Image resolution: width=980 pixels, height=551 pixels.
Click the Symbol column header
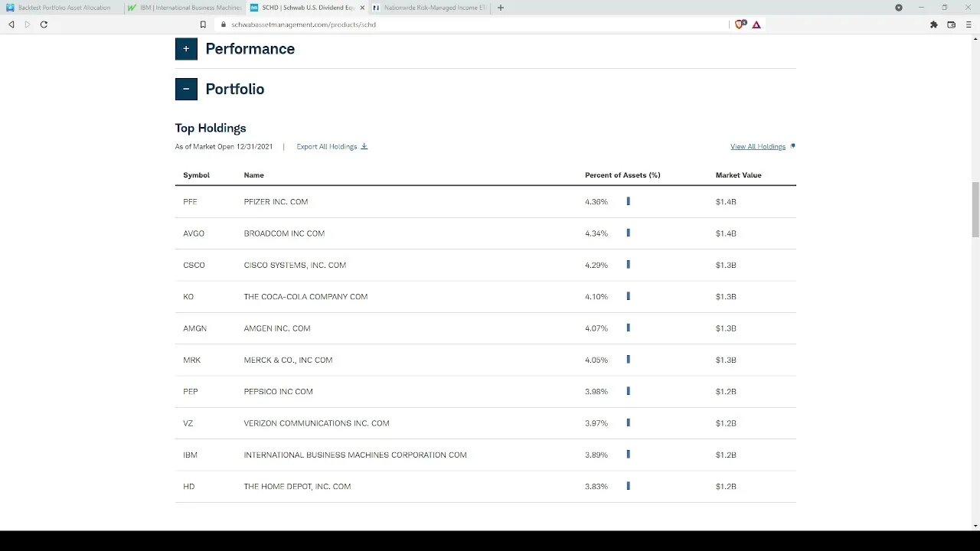(x=196, y=175)
